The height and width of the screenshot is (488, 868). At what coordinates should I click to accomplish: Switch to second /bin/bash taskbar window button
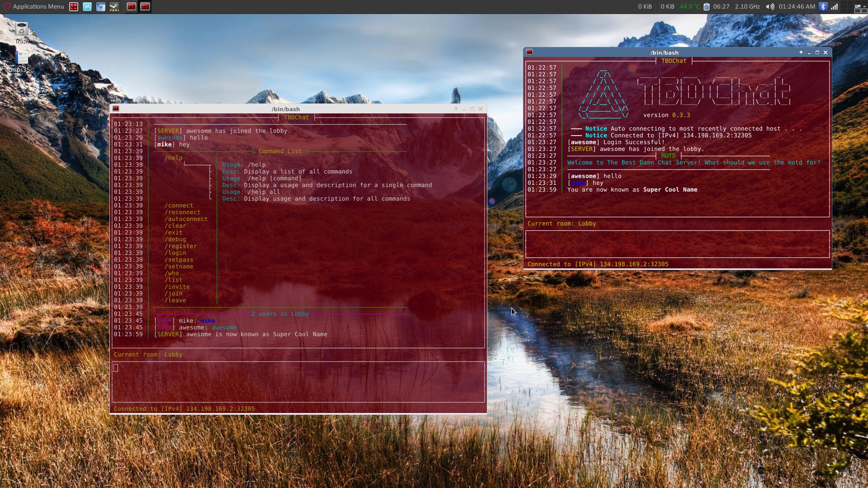coord(145,6)
